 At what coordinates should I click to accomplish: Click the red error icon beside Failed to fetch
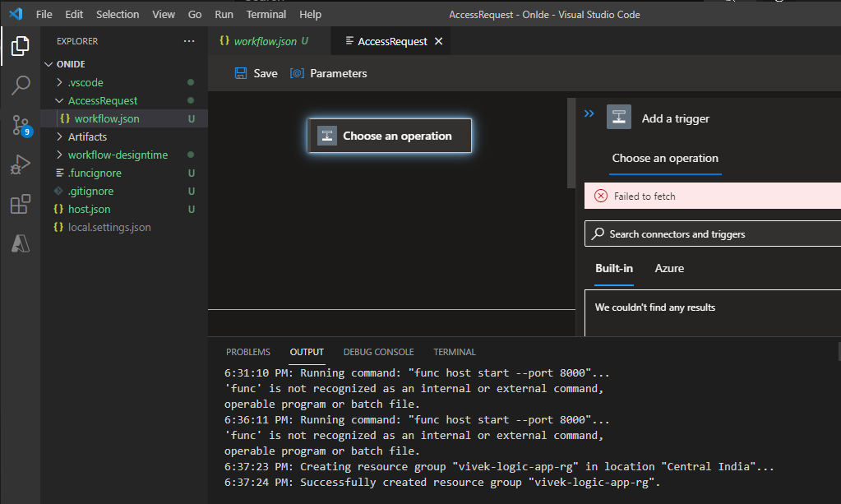[x=601, y=196]
